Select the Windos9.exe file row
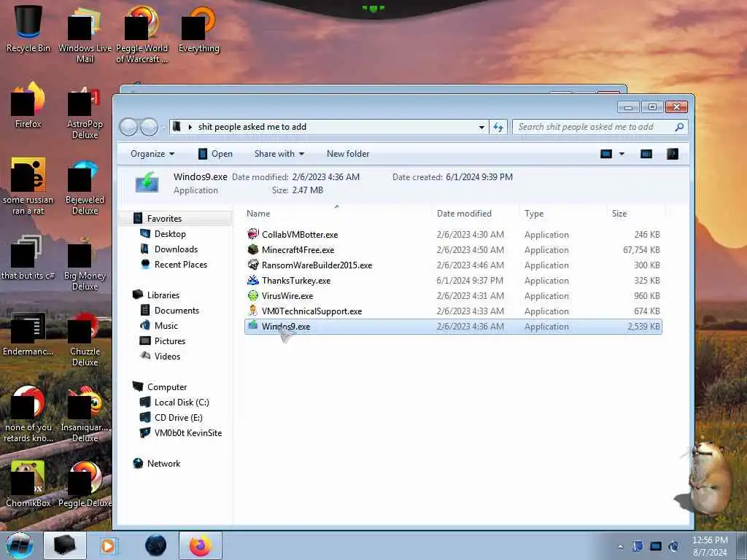This screenshot has width=747, height=560. pyautogui.click(x=453, y=327)
